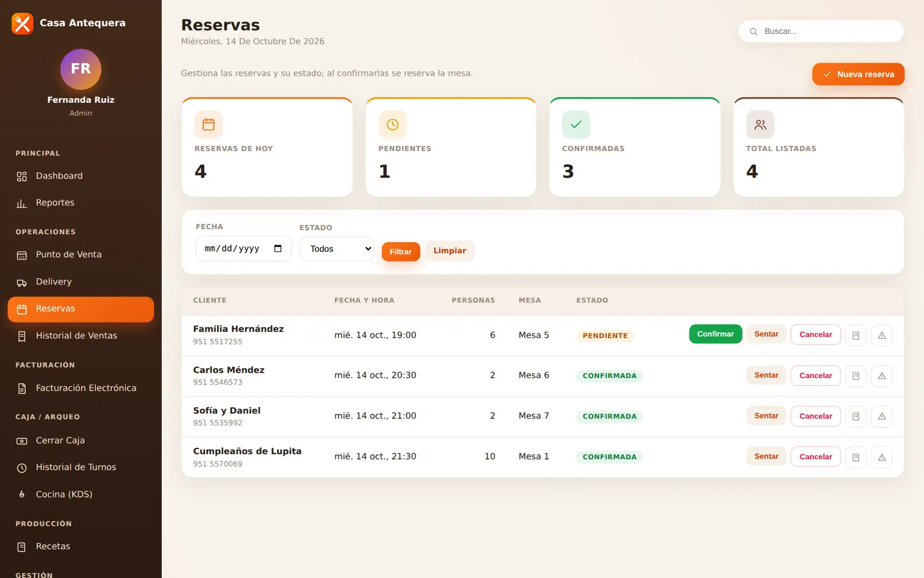Open Historial de Turnos
Screen dimensions: 924x578
tap(81, 468)
